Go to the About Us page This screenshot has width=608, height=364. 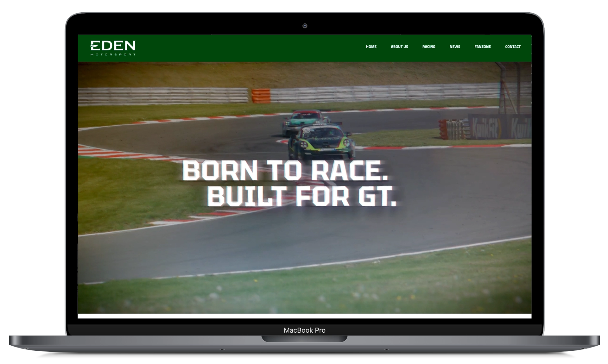(399, 47)
